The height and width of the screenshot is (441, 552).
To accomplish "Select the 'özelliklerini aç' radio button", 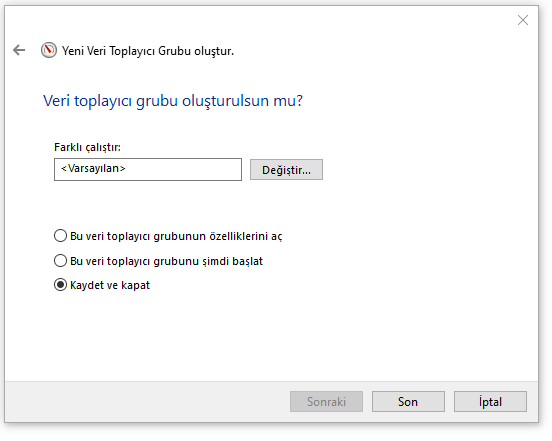I will (60, 236).
